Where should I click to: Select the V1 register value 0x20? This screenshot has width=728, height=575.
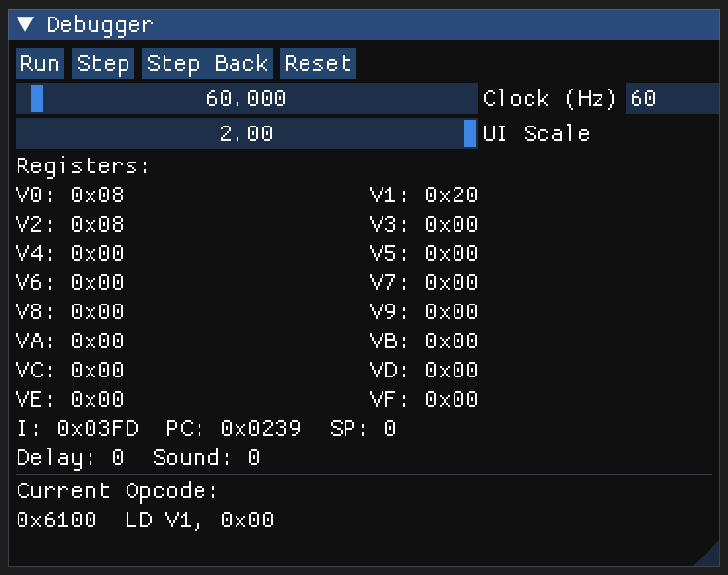click(452, 196)
